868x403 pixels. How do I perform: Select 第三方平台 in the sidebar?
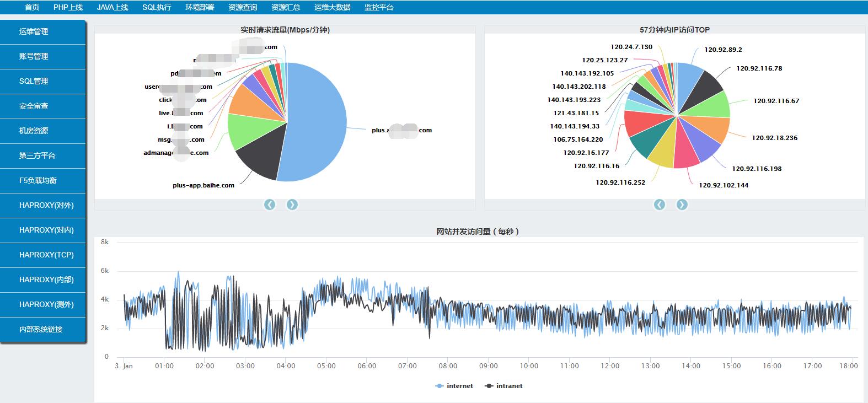[43, 156]
